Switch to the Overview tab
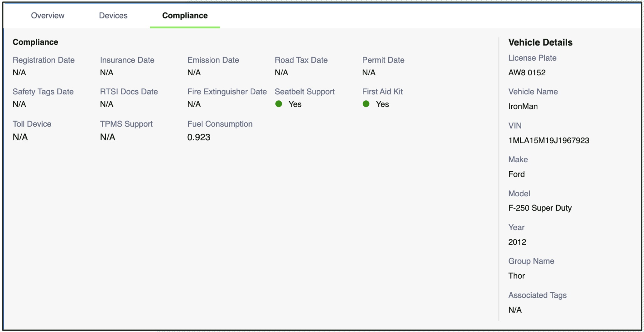Screen dimensions: 644x332 [x=48, y=15]
